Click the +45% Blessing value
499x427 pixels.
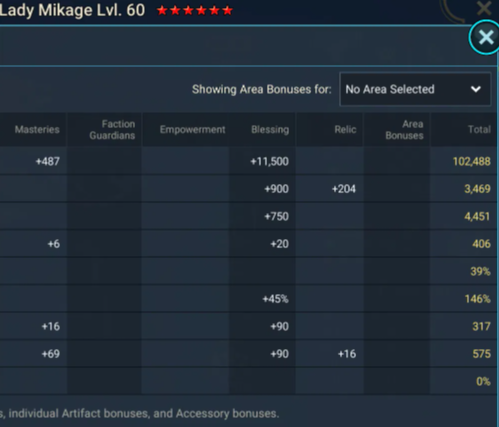[x=275, y=299]
